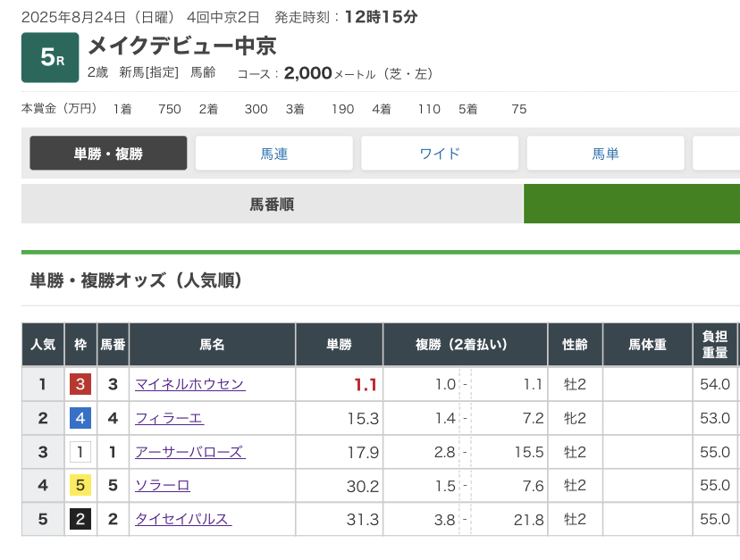Click the green 5R race badge
This screenshot has height=560, width=740.
pos(50,58)
